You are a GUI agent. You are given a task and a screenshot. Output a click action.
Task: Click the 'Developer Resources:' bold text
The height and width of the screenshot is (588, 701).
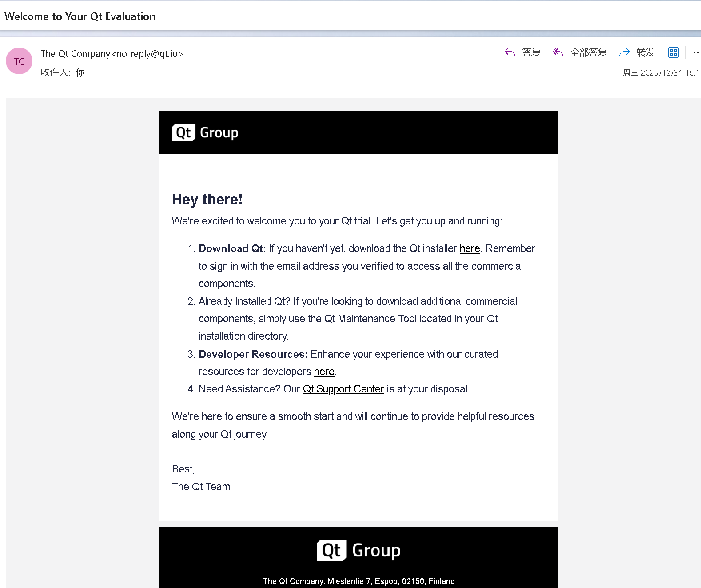(x=253, y=354)
